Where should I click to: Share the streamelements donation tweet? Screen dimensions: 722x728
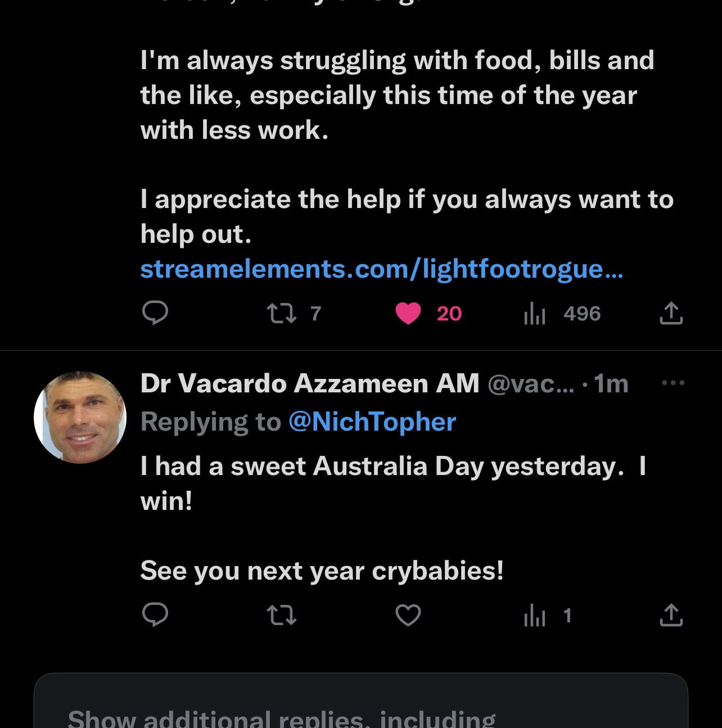coord(671,313)
